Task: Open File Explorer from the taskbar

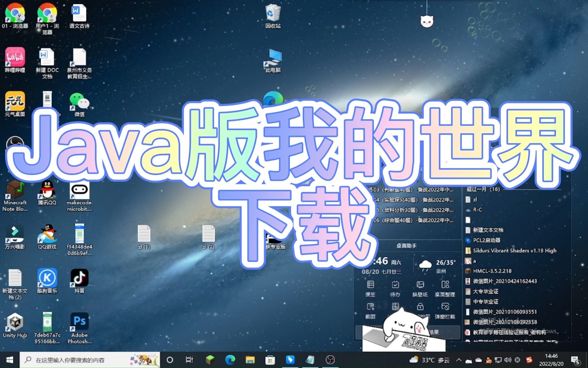Action: pyautogui.click(x=250, y=360)
